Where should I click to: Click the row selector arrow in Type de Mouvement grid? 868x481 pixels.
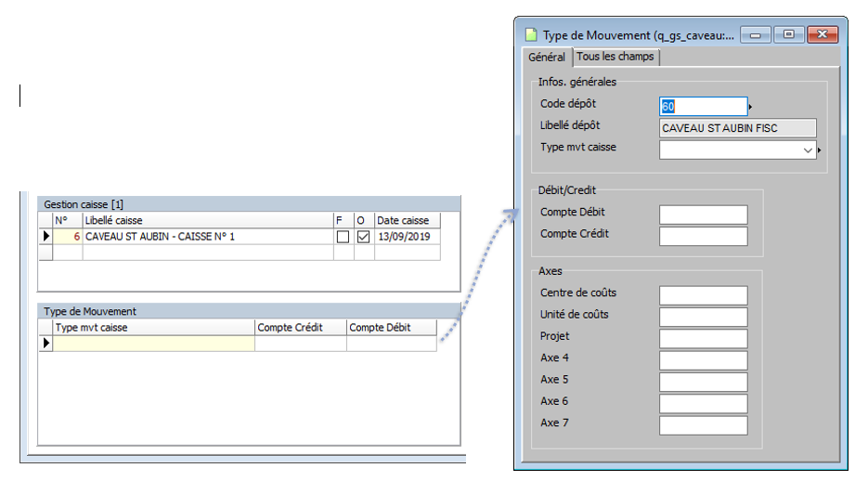pyautogui.click(x=45, y=344)
